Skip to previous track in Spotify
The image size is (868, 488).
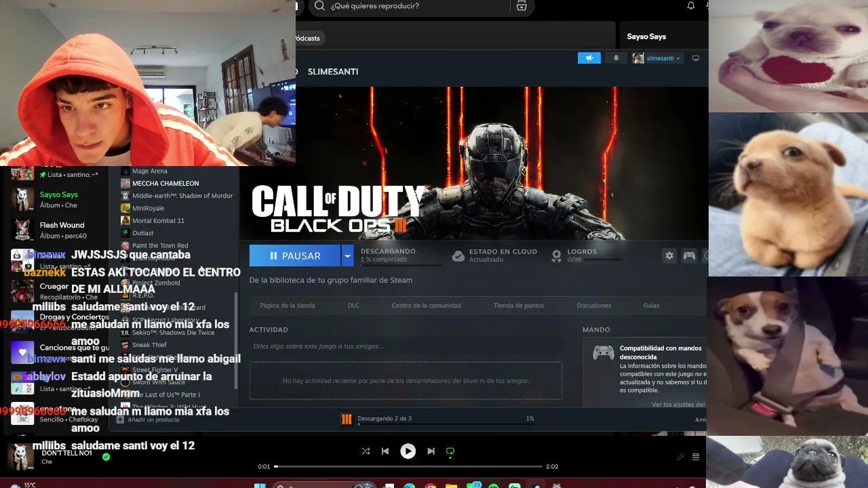(x=385, y=451)
